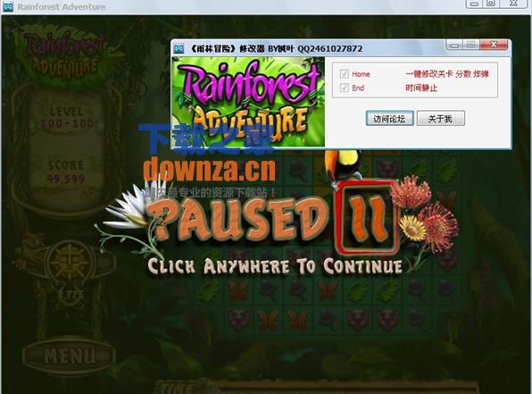Minimize the trainer dialog window
The image size is (532, 394).
454,45
